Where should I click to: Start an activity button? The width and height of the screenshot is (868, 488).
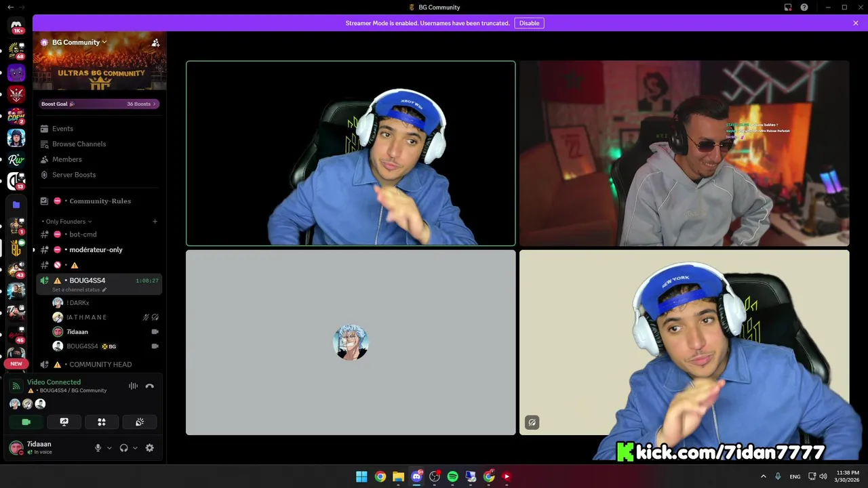pos(102,422)
